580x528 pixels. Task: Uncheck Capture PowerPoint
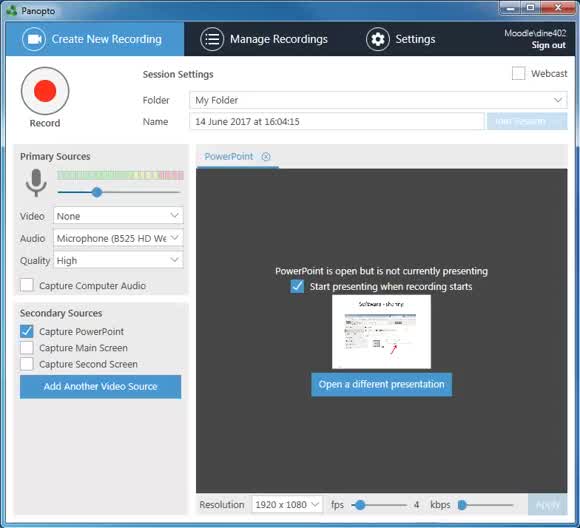[x=27, y=331]
